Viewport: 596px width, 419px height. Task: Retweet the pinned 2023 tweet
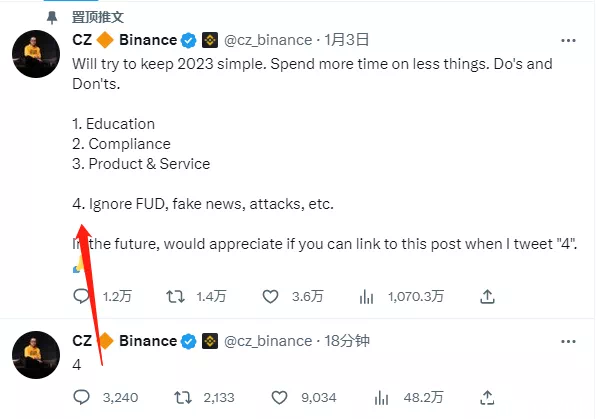[175, 297]
